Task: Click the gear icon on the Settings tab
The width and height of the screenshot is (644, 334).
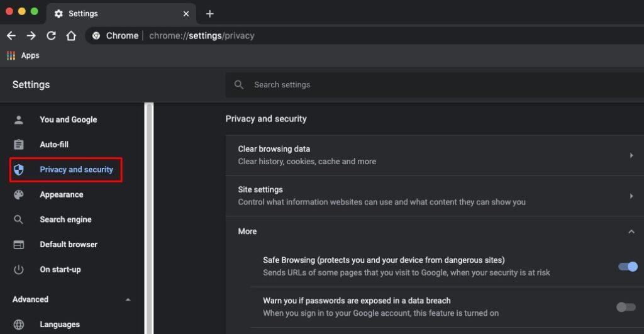Action: point(58,14)
